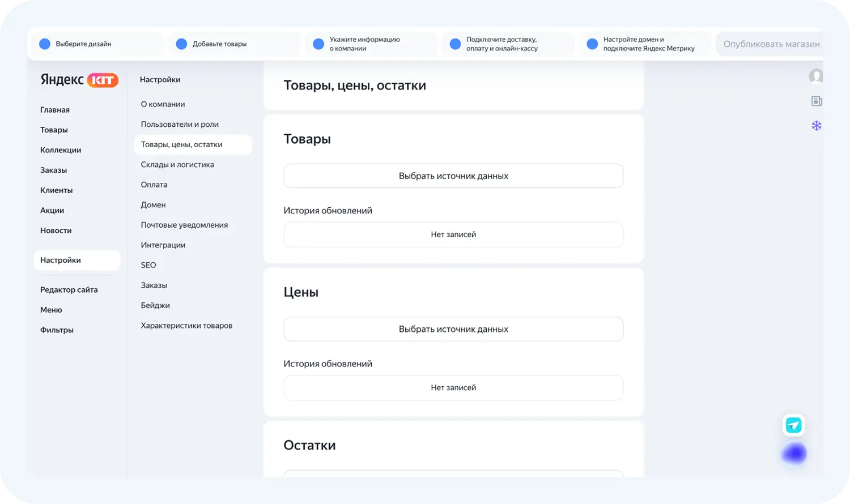The image size is (850, 504).
Task: Open Заказы in the main left sidebar
Action: [53, 170]
